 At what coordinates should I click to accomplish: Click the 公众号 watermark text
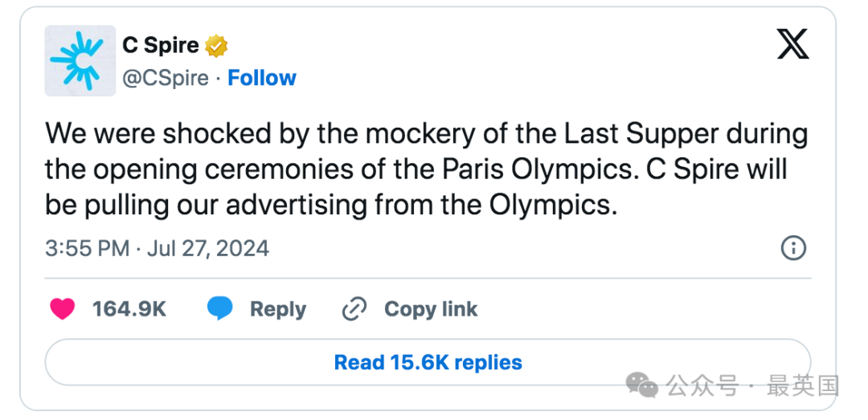[702, 385]
